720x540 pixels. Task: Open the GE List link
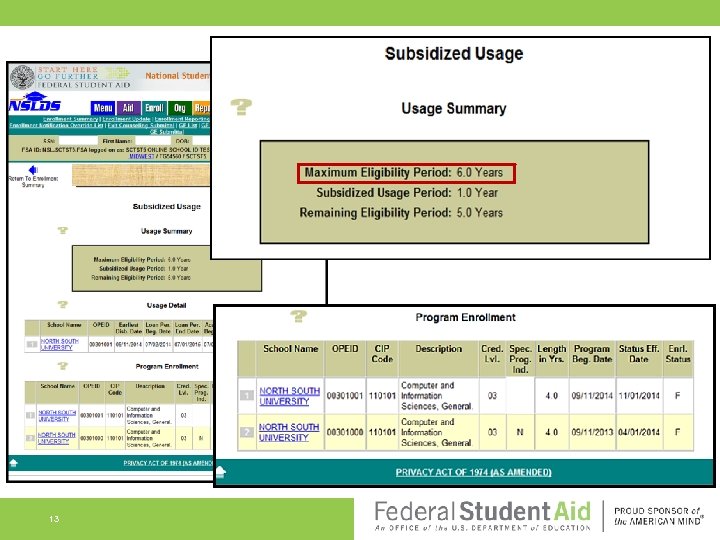tap(188, 125)
